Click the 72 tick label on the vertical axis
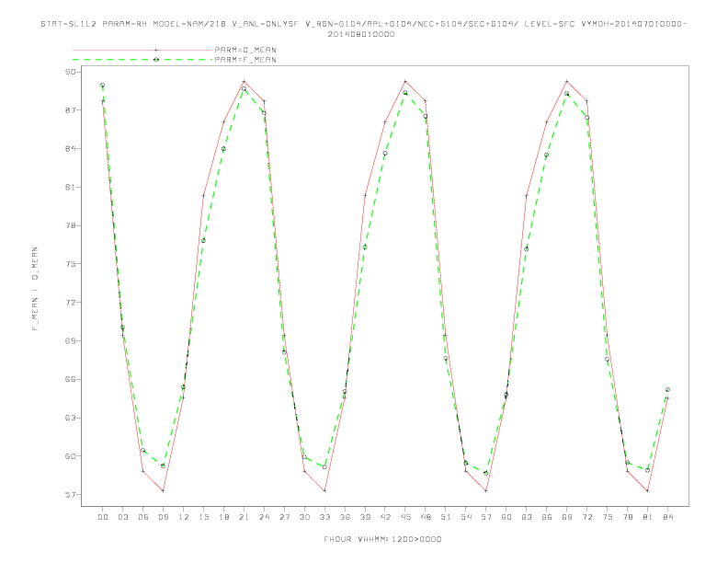 [x=70, y=303]
